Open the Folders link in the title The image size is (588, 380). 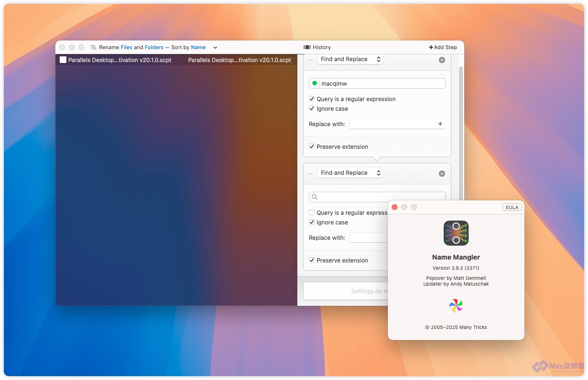pyautogui.click(x=154, y=47)
